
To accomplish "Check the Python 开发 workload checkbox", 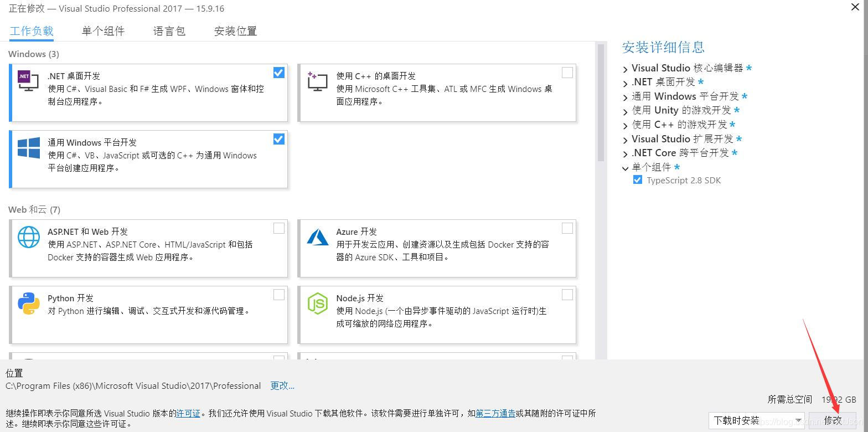I will (279, 295).
